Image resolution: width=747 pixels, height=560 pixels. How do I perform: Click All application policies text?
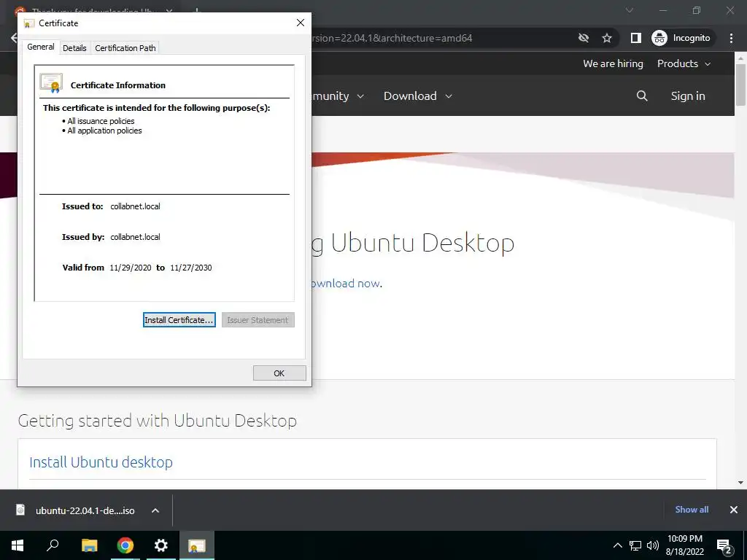point(105,131)
